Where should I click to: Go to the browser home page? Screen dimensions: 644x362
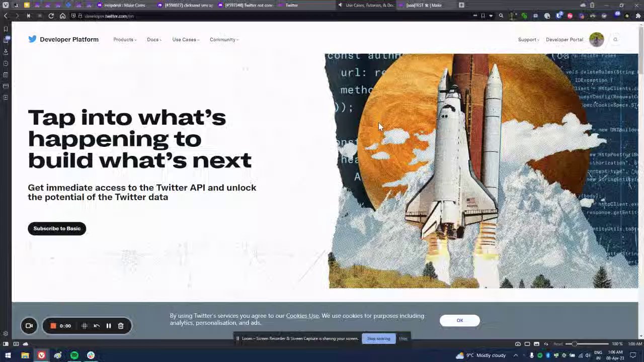(62, 16)
